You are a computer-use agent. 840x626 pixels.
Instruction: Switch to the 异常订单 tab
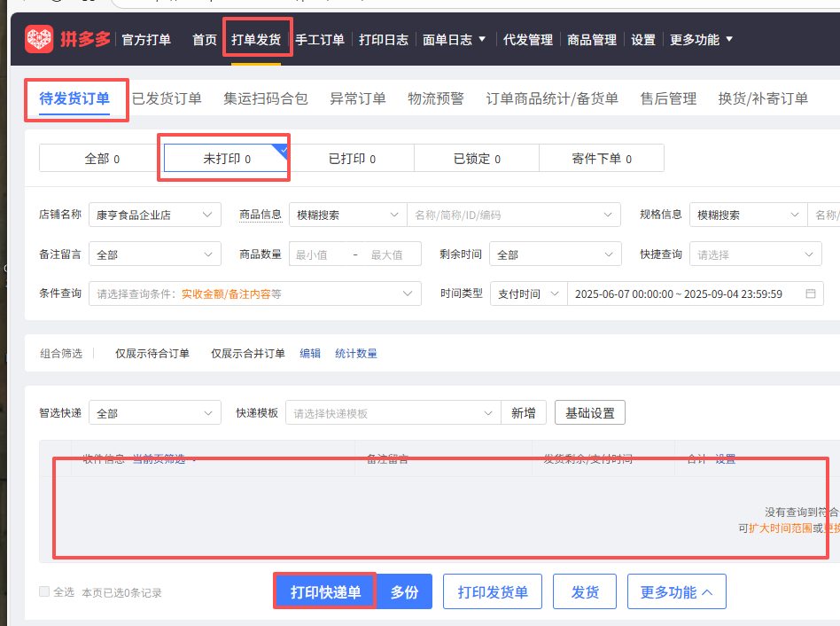pos(358,98)
